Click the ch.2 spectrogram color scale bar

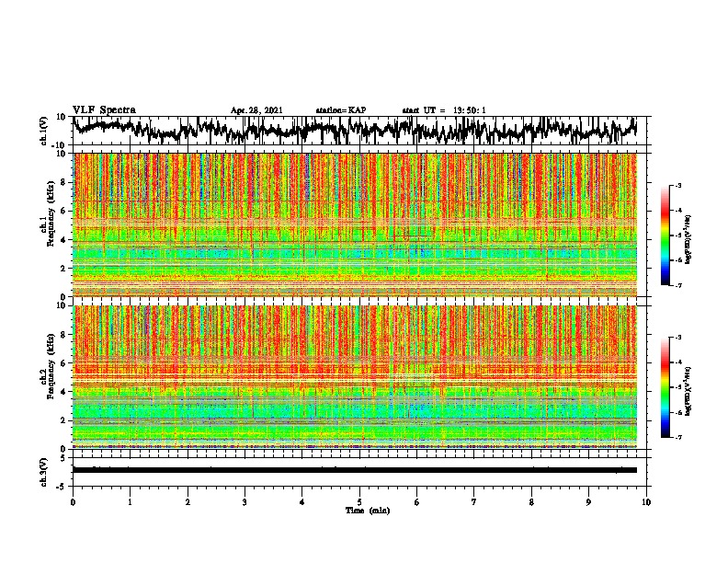pyautogui.click(x=665, y=387)
